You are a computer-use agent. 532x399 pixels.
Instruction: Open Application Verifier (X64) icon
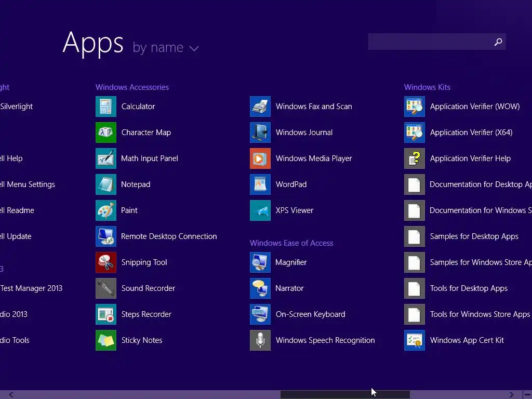pyautogui.click(x=415, y=132)
